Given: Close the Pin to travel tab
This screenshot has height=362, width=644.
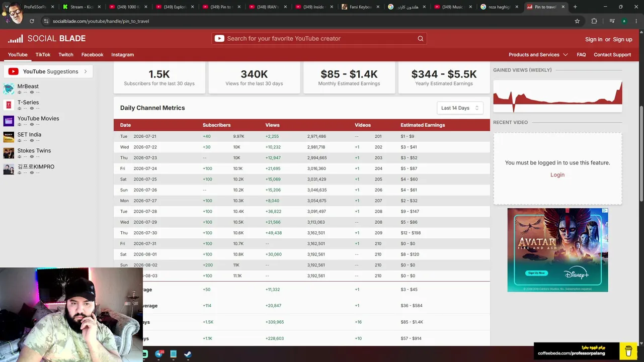Looking at the screenshot, I should pyautogui.click(x=563, y=7).
